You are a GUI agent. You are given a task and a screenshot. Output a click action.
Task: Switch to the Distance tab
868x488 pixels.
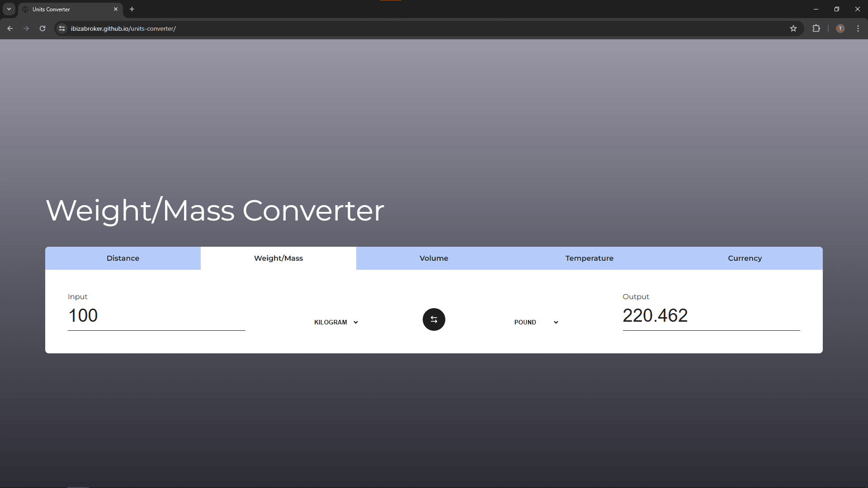[x=123, y=258]
